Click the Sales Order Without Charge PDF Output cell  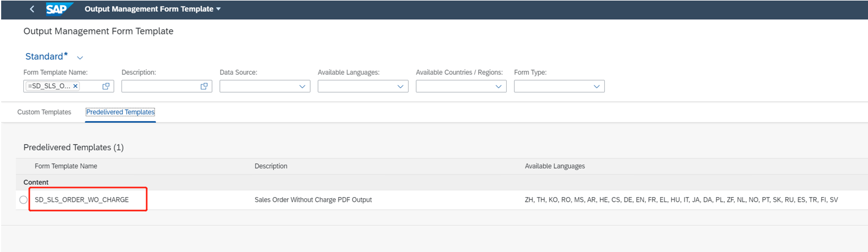click(313, 200)
